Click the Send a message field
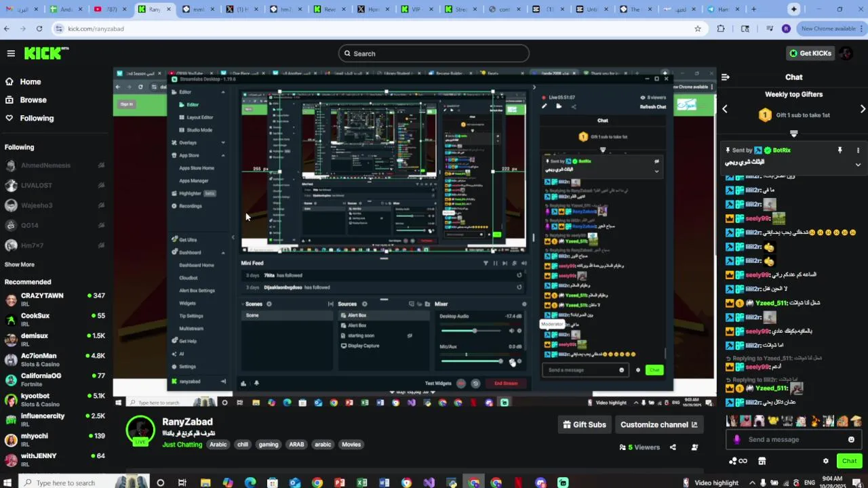Screen dimensions: 868x488 (793, 439)
